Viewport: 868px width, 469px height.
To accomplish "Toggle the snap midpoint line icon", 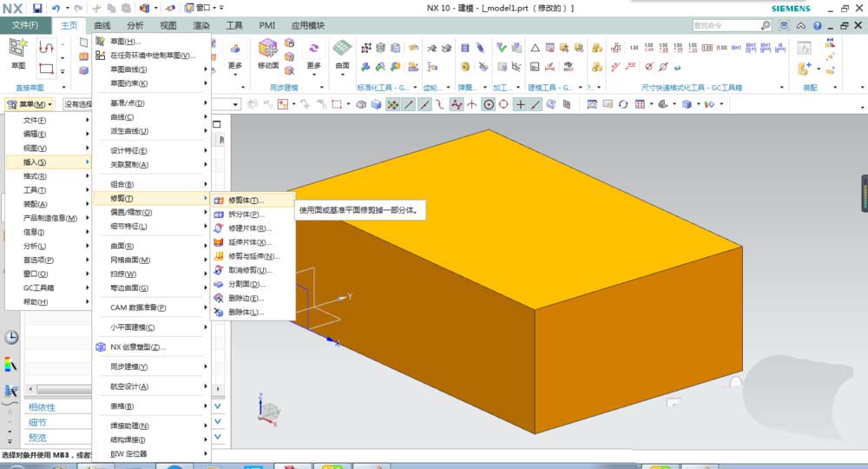I will click(x=424, y=104).
